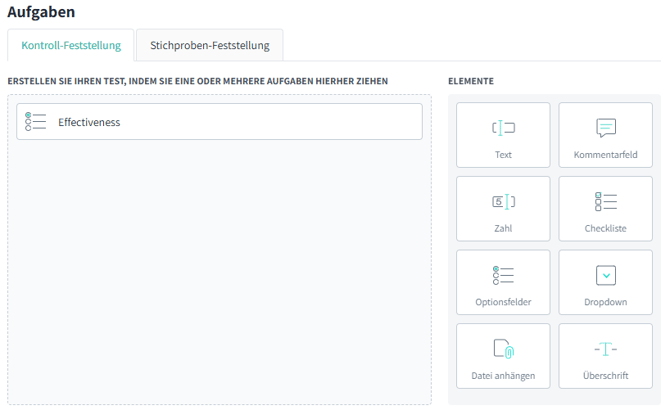Click the "Optionsfelder" element label
The image size is (670, 410).
coord(503,302)
